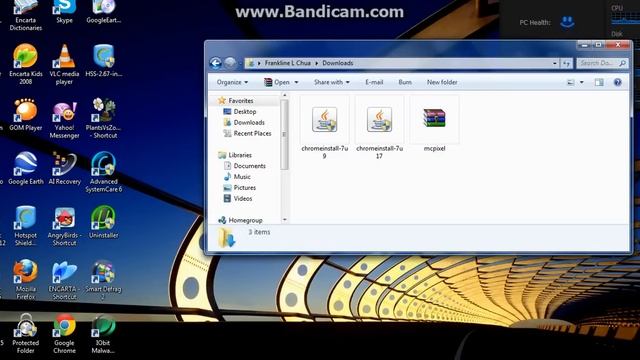
Task: Select the PlantsVsZombies shortcut icon
Action: [104, 118]
